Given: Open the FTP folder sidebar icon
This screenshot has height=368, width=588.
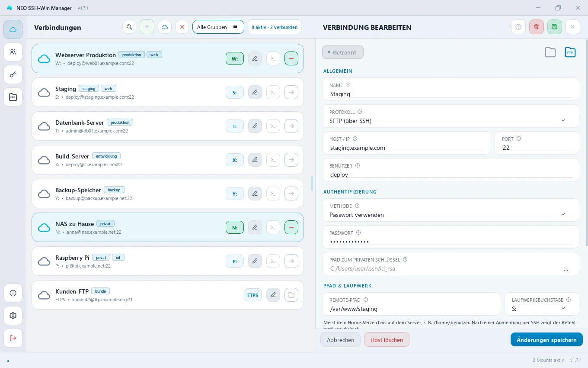Looking at the screenshot, I should (13, 97).
